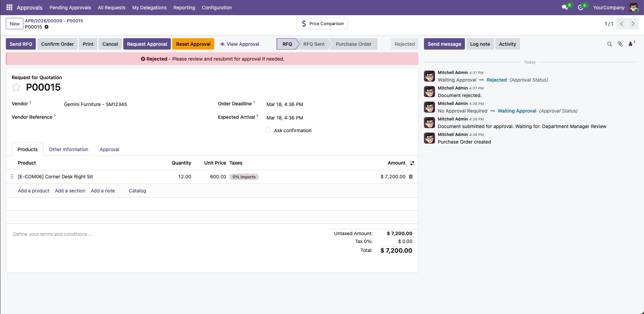Click the settings gear next to P00015
644x314 pixels.
click(46, 27)
